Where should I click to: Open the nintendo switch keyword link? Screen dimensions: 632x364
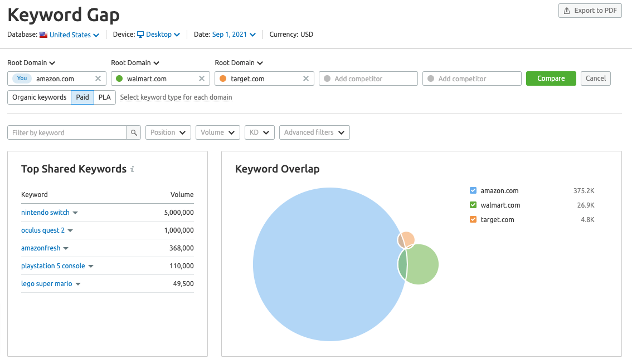(x=45, y=212)
